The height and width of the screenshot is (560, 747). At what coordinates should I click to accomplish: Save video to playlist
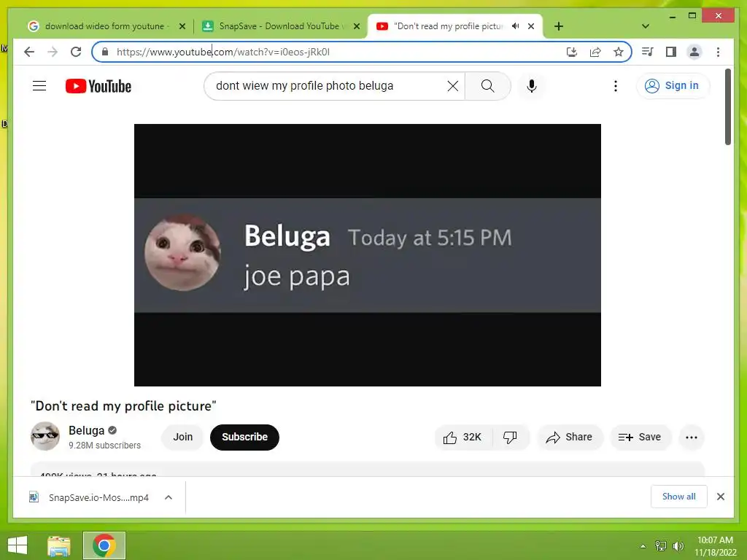point(640,437)
